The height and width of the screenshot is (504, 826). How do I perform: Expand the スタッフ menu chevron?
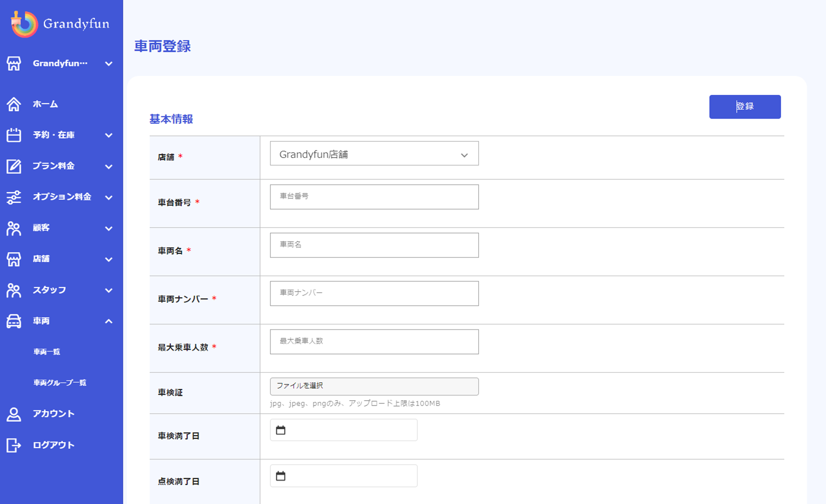109,290
